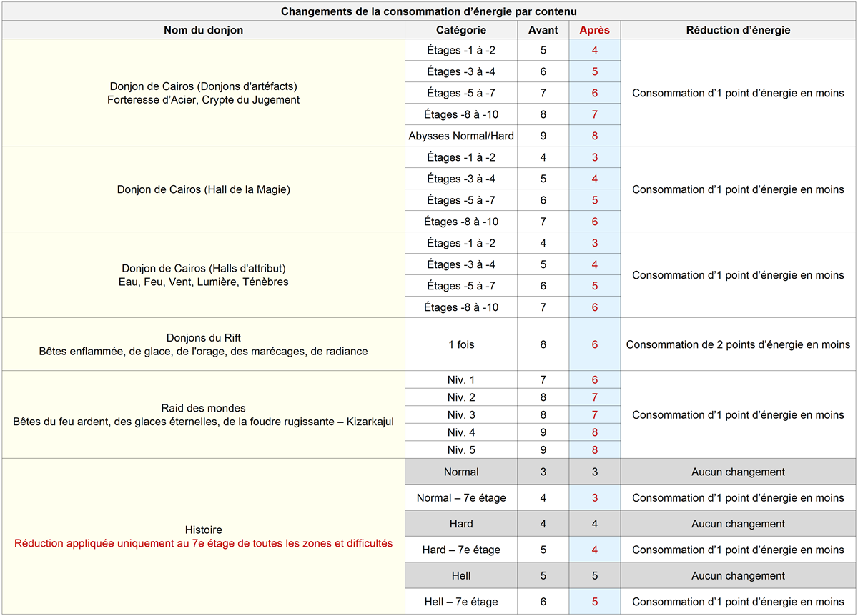Click the "Donjon de Cairos (Hall de la Magie)" cell
This screenshot has width=858, height=616.
point(203,189)
